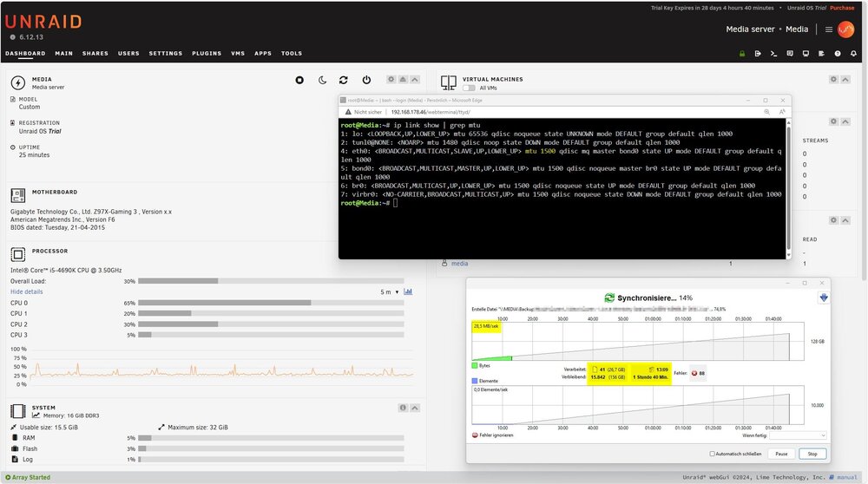Click the Pause button in sync dialog
The image size is (868, 484).
pos(781,454)
